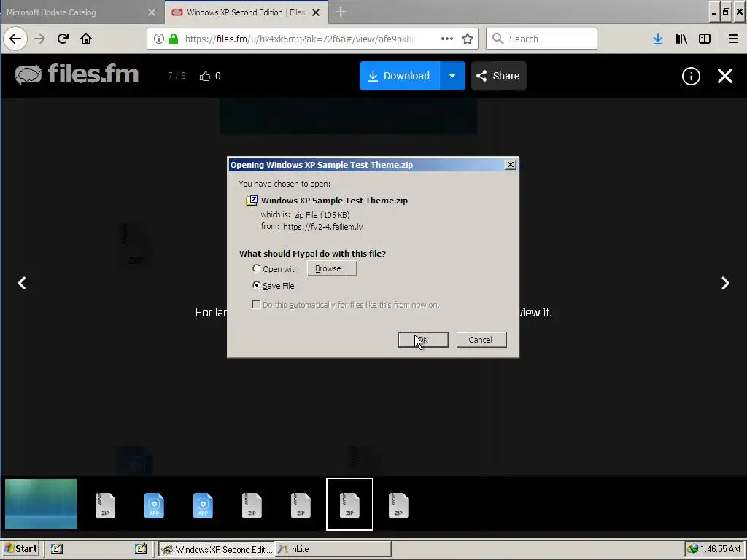
Task: Show file info circle icon
Action: 691,76
